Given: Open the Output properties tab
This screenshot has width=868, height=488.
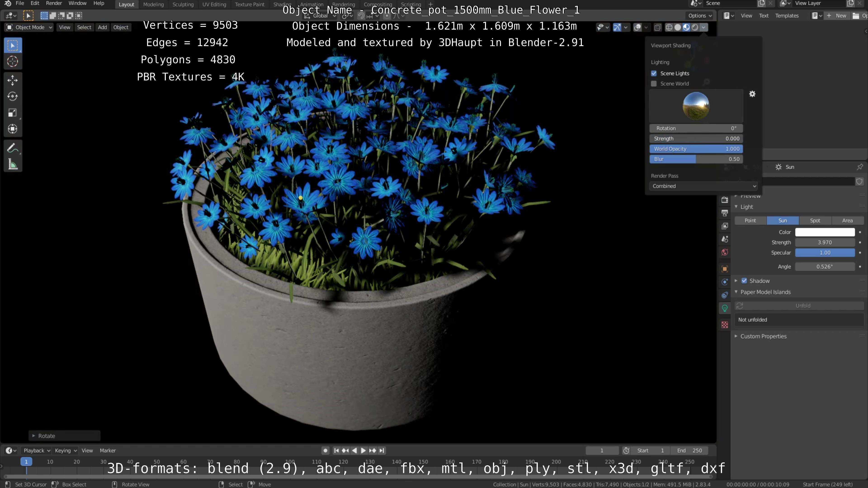Looking at the screenshot, I should pyautogui.click(x=725, y=213).
